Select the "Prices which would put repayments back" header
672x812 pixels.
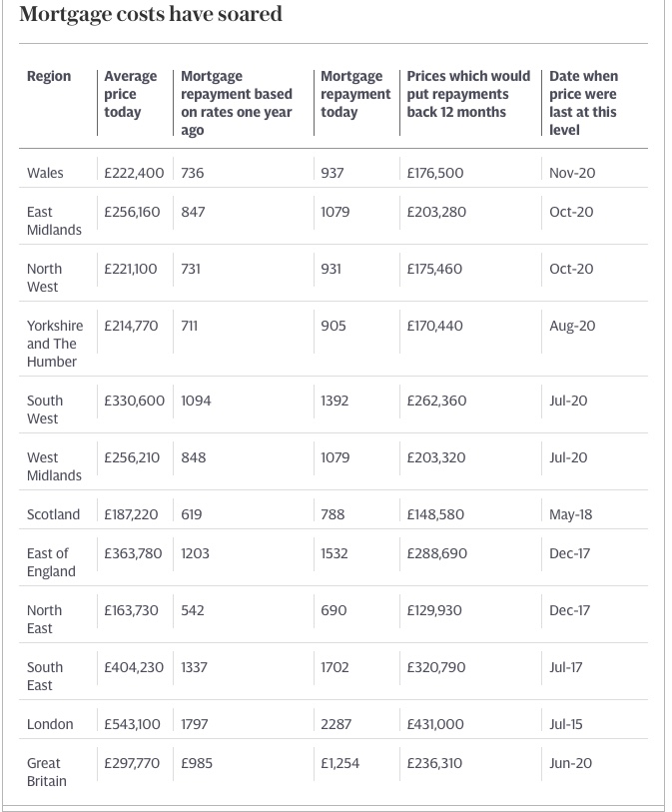(467, 94)
